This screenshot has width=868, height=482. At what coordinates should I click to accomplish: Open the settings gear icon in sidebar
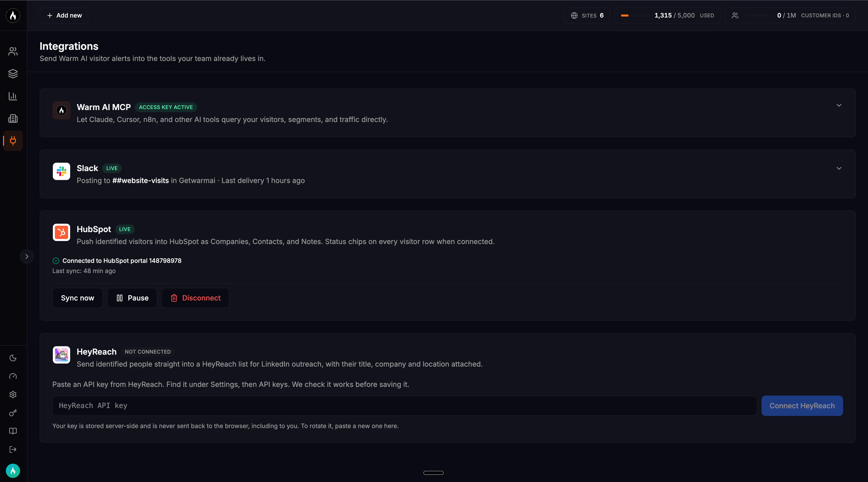tap(13, 394)
